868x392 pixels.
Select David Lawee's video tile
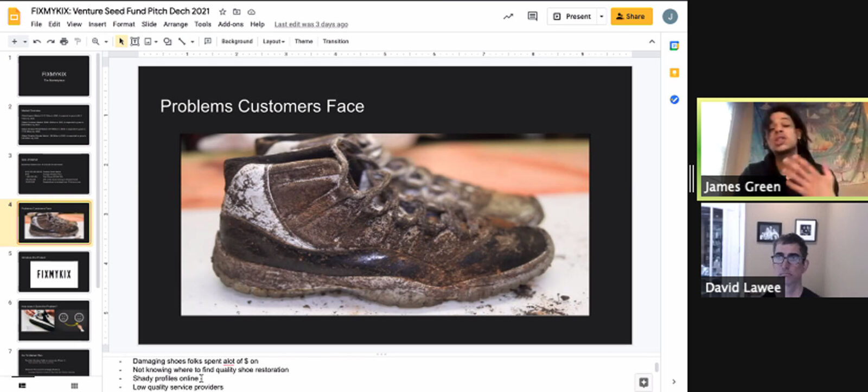[784, 250]
